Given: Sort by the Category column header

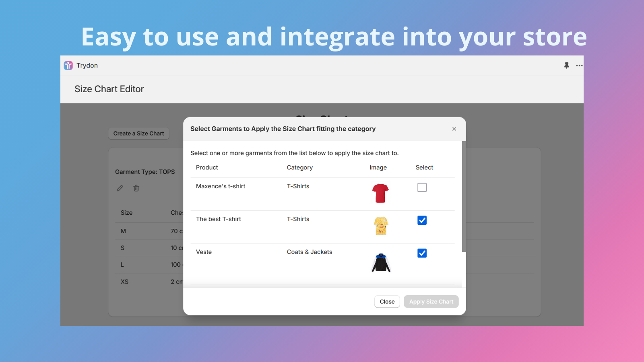Looking at the screenshot, I should pos(299,167).
